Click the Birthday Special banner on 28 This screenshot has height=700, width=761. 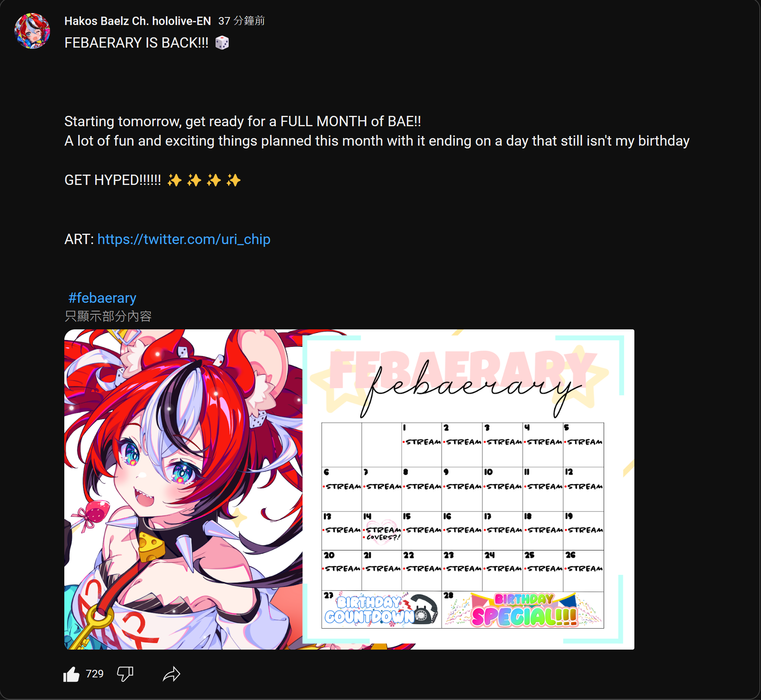523,610
